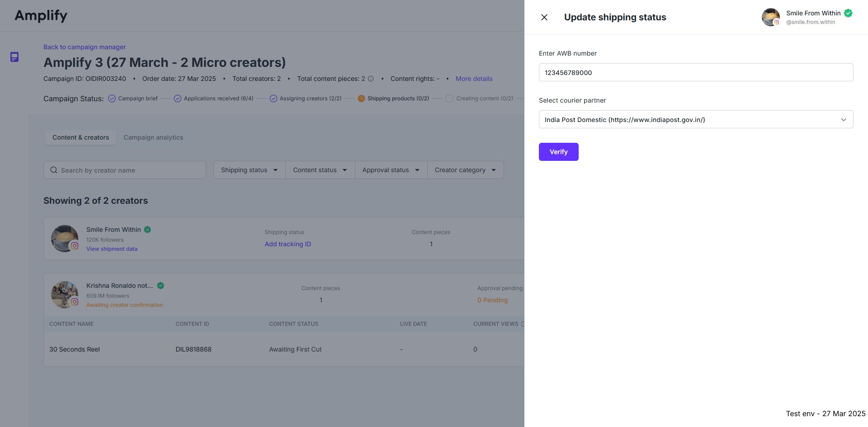Select the Content & creators tab
This screenshot has height=427, width=868.
pyautogui.click(x=80, y=137)
